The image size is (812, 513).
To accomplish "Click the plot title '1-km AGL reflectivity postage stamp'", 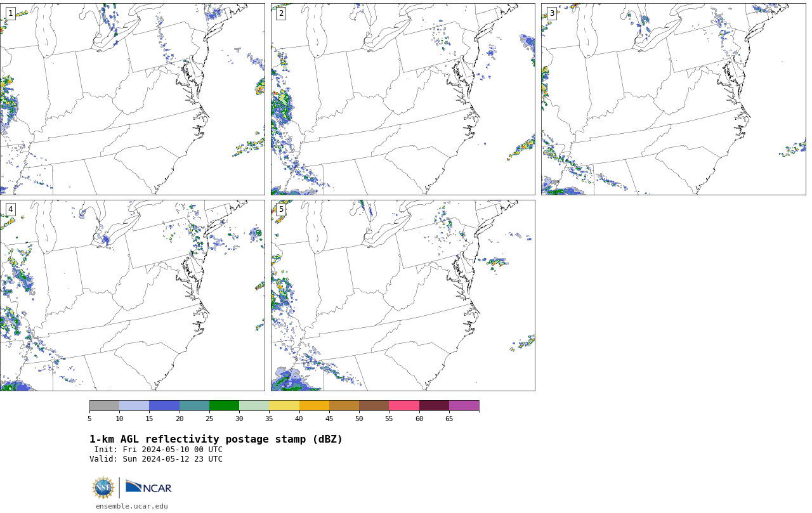I will click(216, 439).
